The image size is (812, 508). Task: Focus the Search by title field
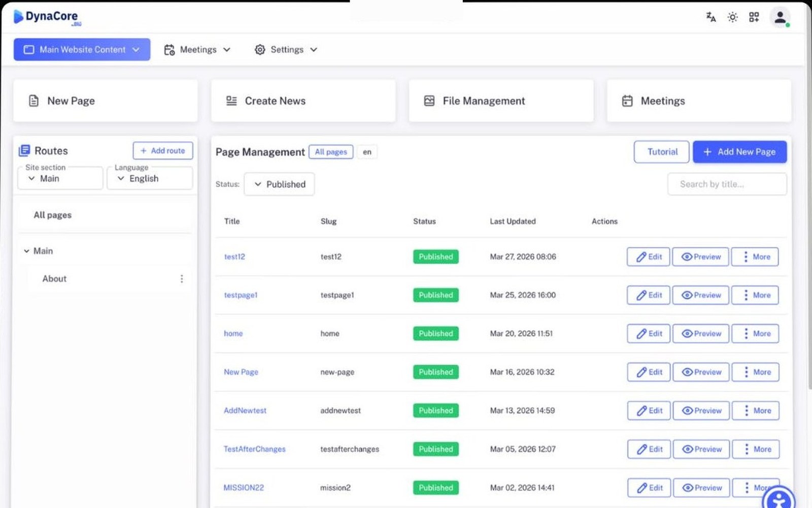[x=727, y=184]
